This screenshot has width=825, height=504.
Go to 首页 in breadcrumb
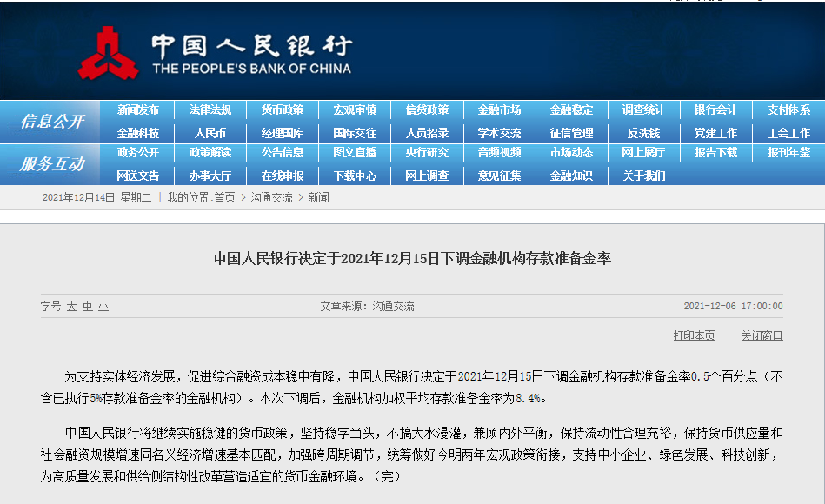224,198
